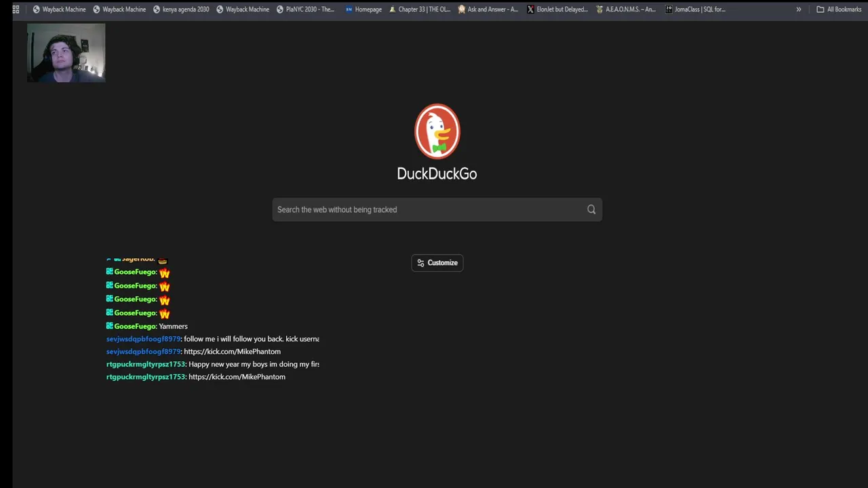Click the 'DuckDuckGo' wordmark text
Screen dimensions: 868x488
click(437, 174)
